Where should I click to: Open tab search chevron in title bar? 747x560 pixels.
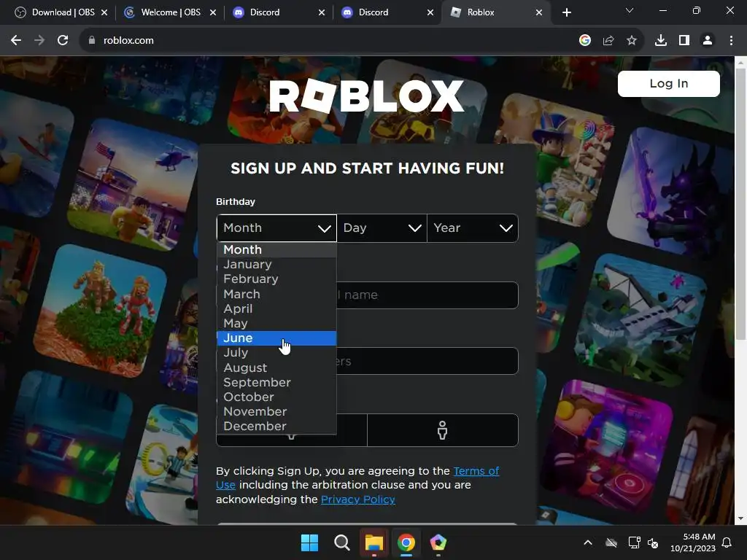(630, 10)
